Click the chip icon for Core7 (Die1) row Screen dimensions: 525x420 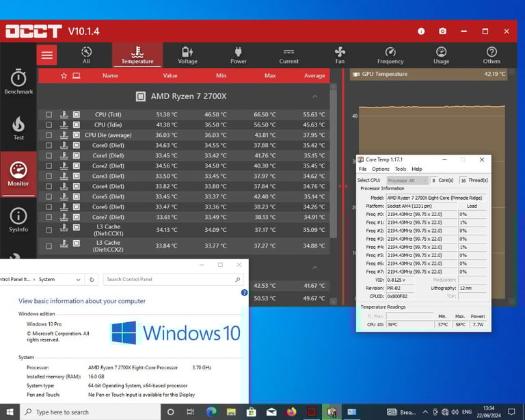[x=77, y=217]
